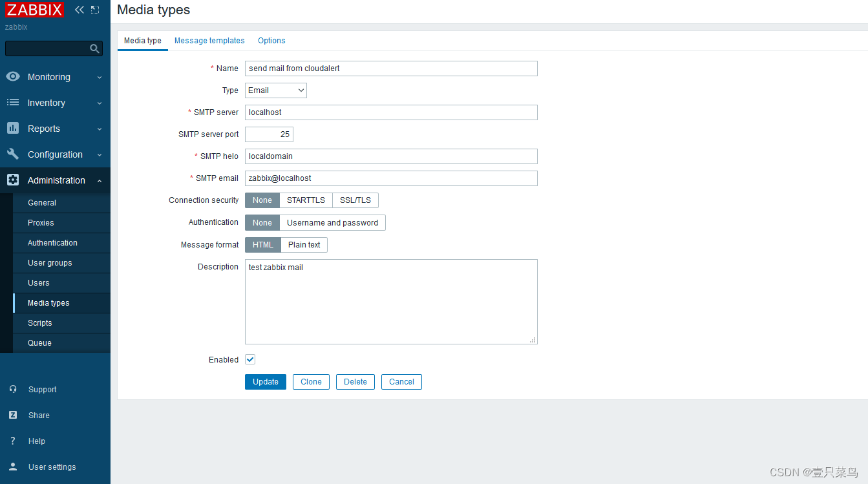This screenshot has width=868, height=484.
Task: Click the Administration gear icon
Action: pyautogui.click(x=13, y=180)
